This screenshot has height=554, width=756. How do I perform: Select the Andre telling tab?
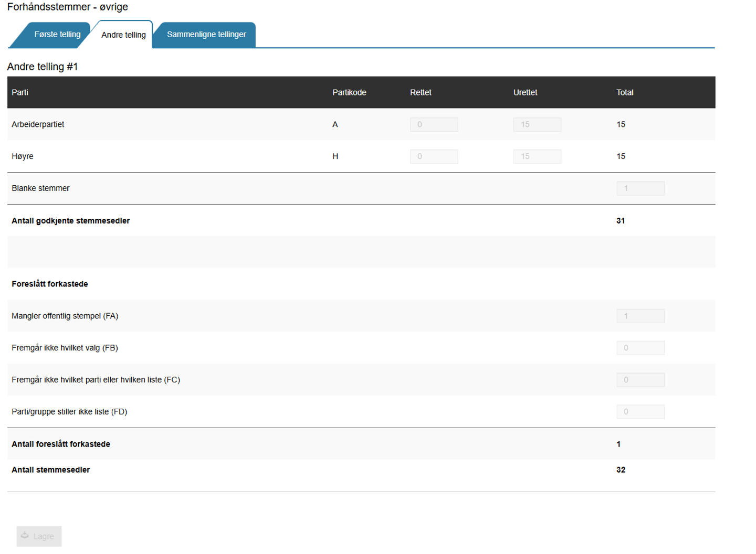pyautogui.click(x=123, y=35)
